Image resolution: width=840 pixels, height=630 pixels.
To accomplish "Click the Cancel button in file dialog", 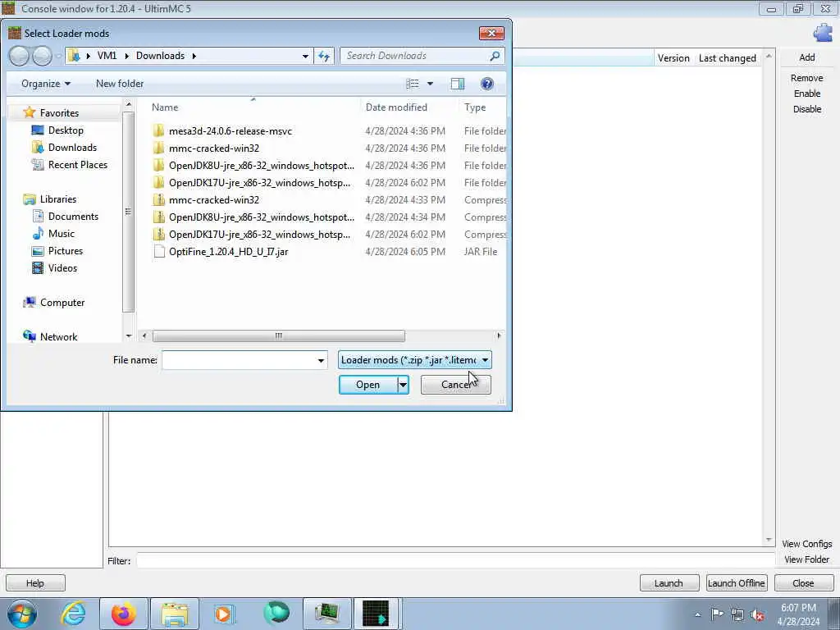I will [455, 385].
